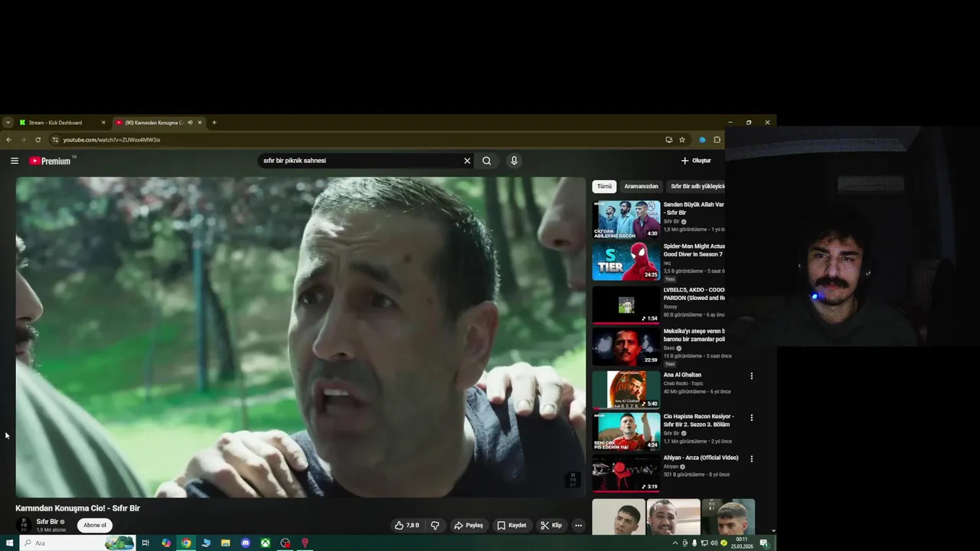The width and height of the screenshot is (980, 551).
Task: Save the video with Kaydet
Action: 511,526
